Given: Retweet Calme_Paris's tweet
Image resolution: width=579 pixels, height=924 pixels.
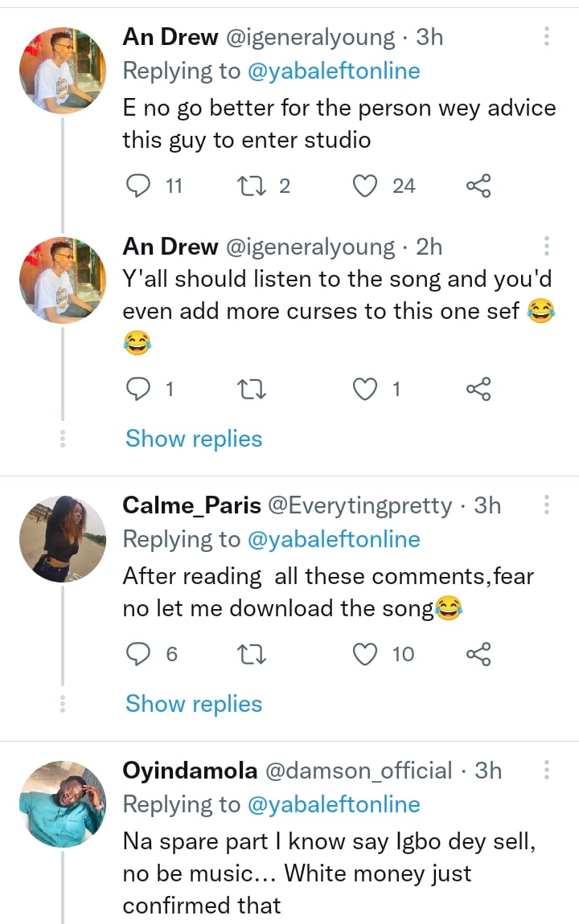Looking at the screenshot, I should [253, 655].
